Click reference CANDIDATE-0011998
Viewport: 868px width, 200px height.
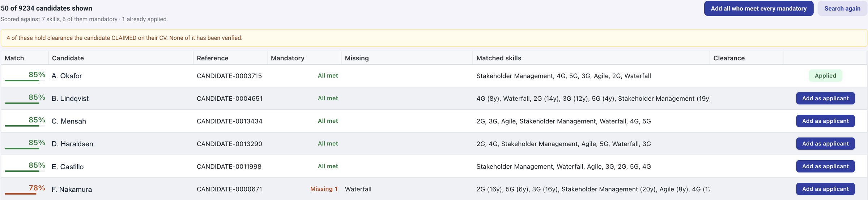coord(229,166)
